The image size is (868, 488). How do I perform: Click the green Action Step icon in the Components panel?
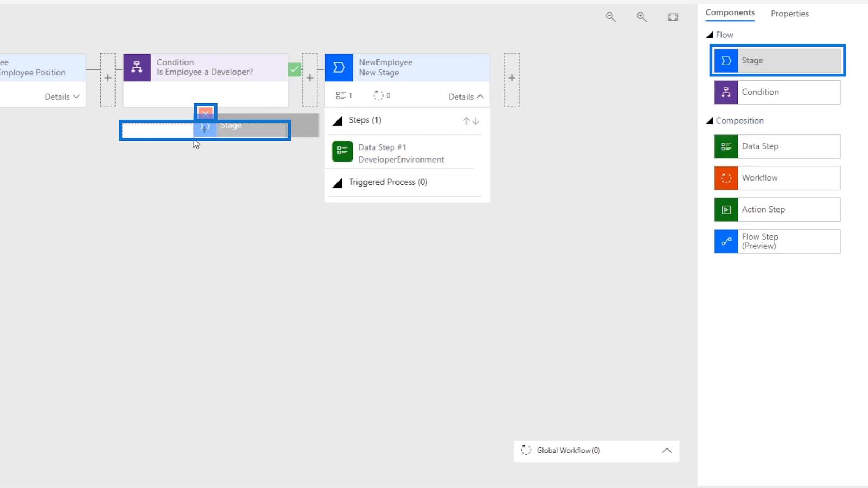pos(726,209)
